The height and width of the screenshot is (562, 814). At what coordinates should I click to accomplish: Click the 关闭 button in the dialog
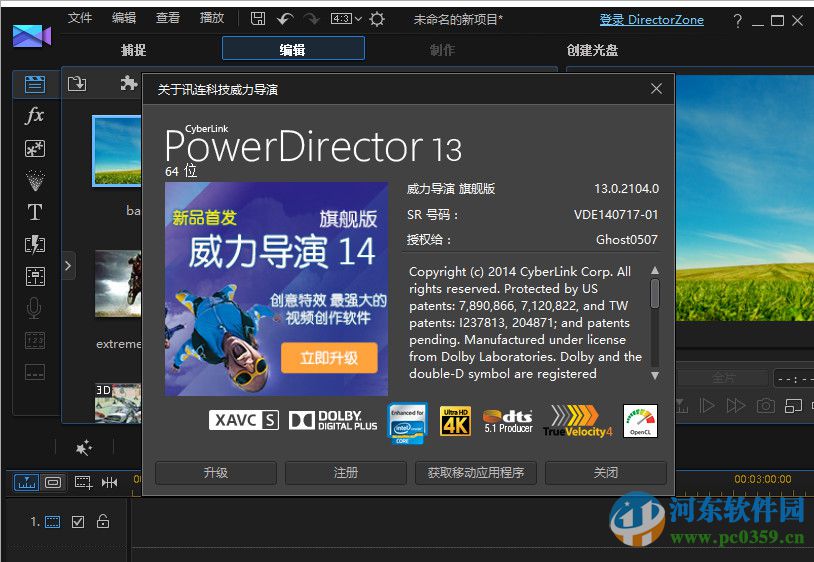[606, 472]
